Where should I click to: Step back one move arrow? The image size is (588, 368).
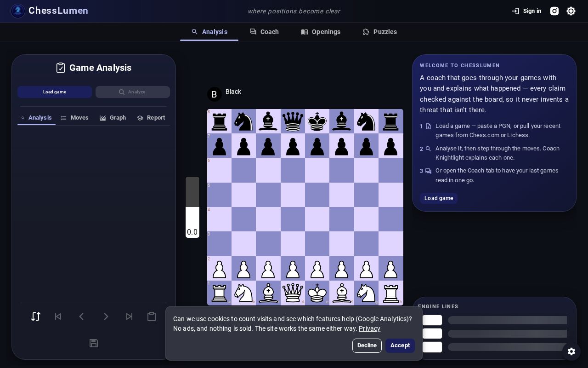pos(81,316)
